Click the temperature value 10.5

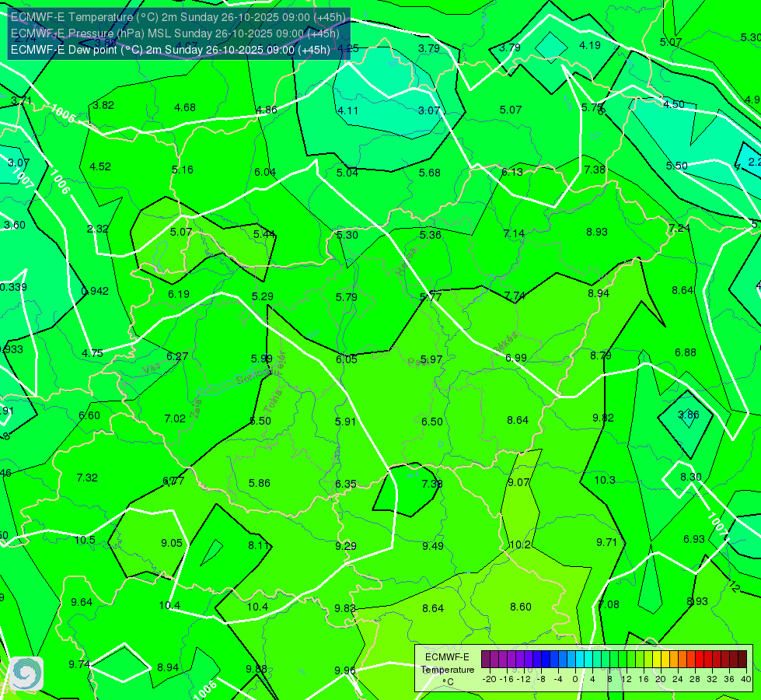[x=85, y=541]
